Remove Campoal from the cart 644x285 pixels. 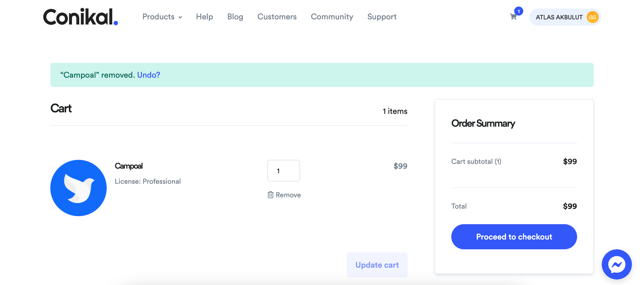[x=284, y=195]
